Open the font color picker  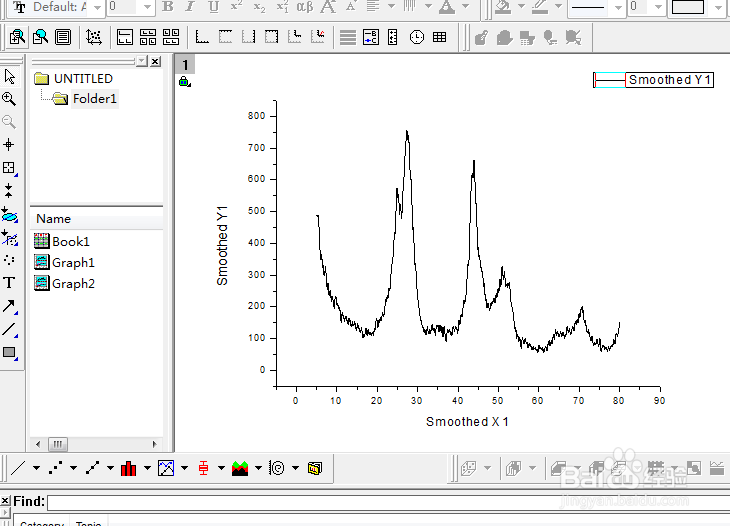[447, 7]
